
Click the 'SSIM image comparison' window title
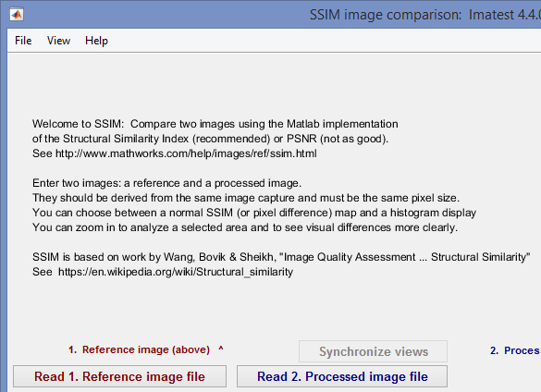[386, 15]
